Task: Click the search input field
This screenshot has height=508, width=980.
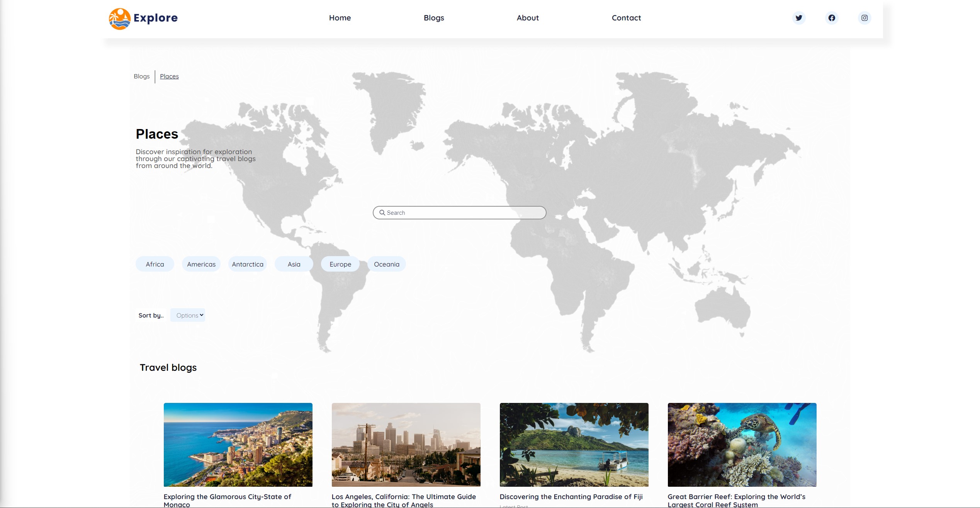Action: point(460,212)
